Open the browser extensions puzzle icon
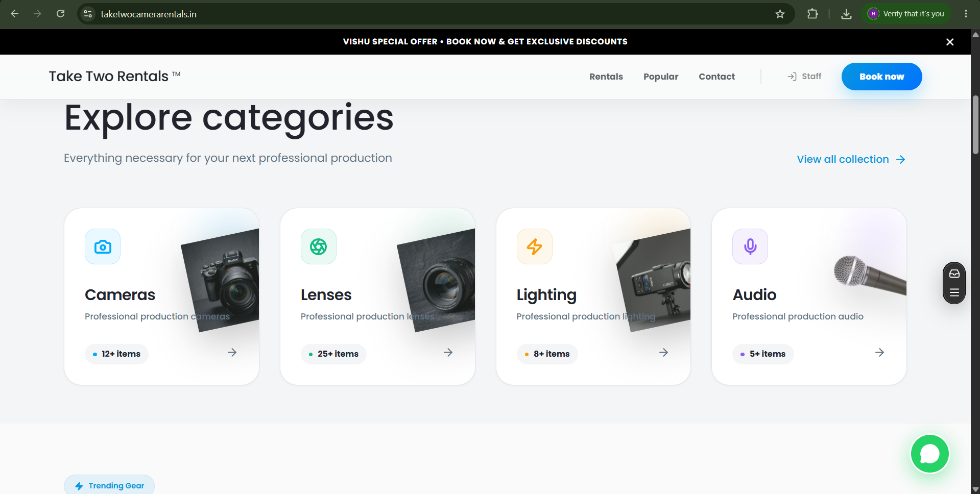Screen dimensions: 980x494 (812, 14)
